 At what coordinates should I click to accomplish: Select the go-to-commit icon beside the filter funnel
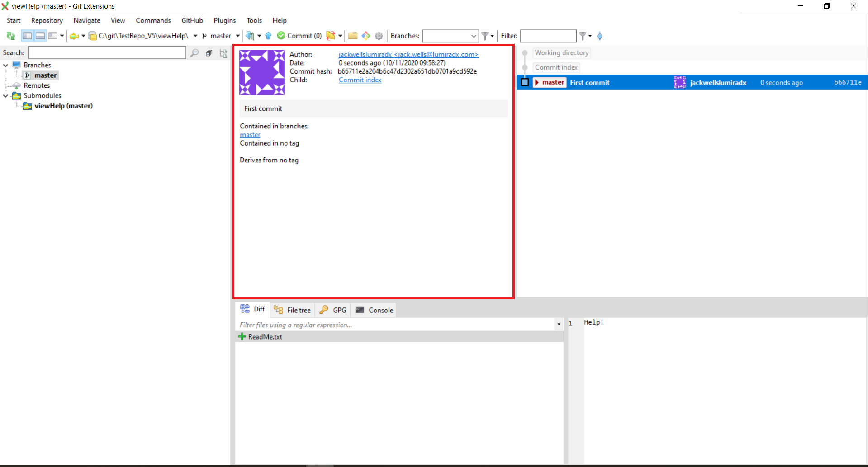(x=600, y=36)
